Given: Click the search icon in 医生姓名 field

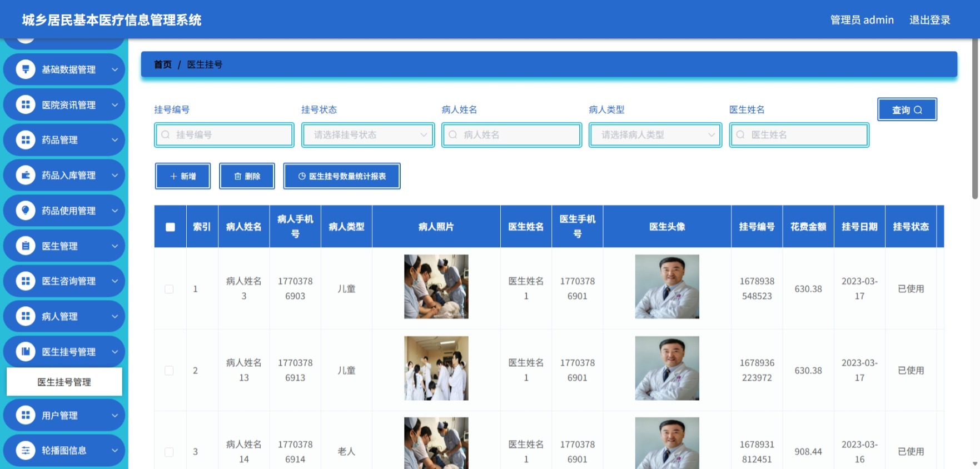Looking at the screenshot, I should (x=740, y=134).
